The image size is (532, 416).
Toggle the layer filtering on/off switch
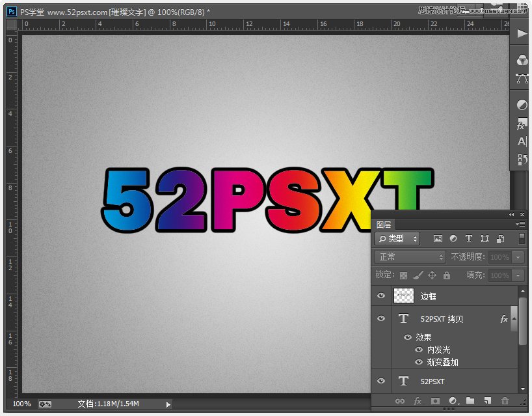pos(522,238)
